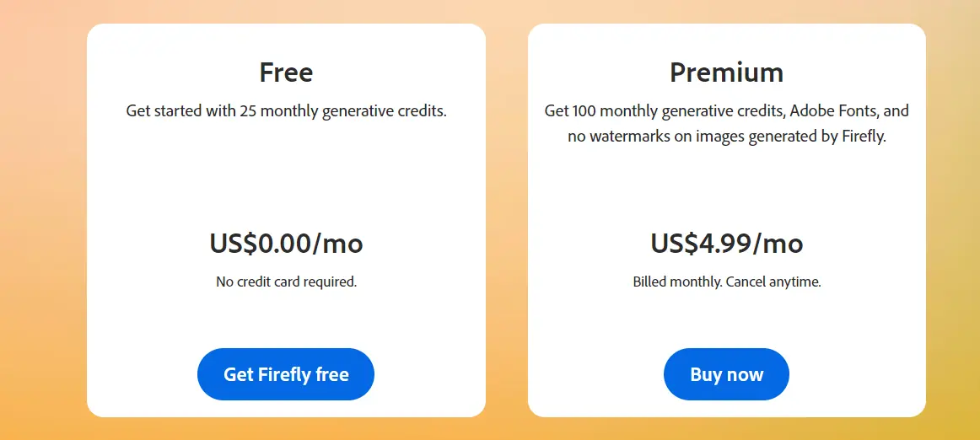Click the No credit card required note
Viewport: 980px width, 440px height.
coord(286,282)
